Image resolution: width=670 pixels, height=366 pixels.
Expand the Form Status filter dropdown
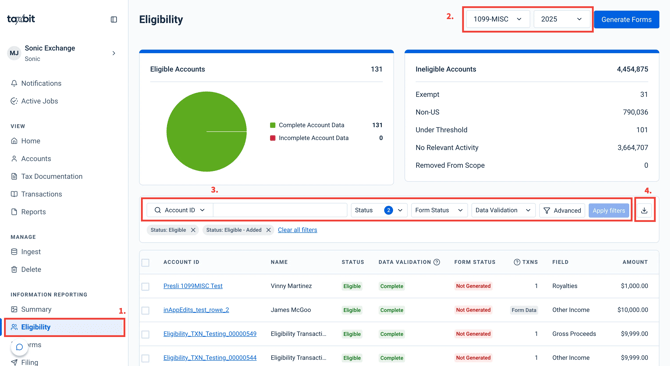[x=439, y=210]
